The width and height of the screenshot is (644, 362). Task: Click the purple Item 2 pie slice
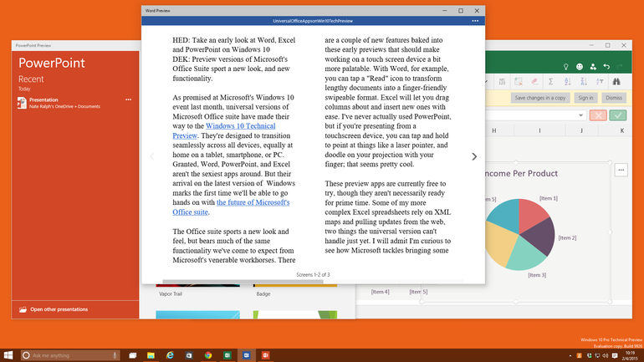coord(542,238)
